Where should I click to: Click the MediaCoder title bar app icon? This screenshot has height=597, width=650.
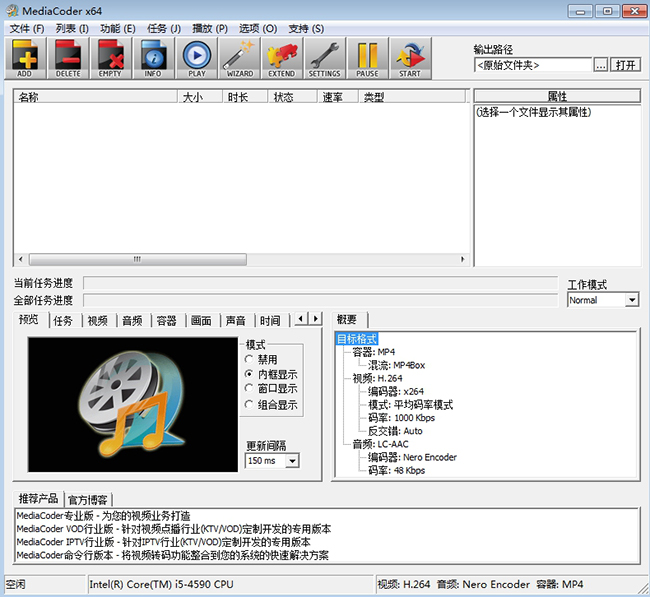coord(12,11)
